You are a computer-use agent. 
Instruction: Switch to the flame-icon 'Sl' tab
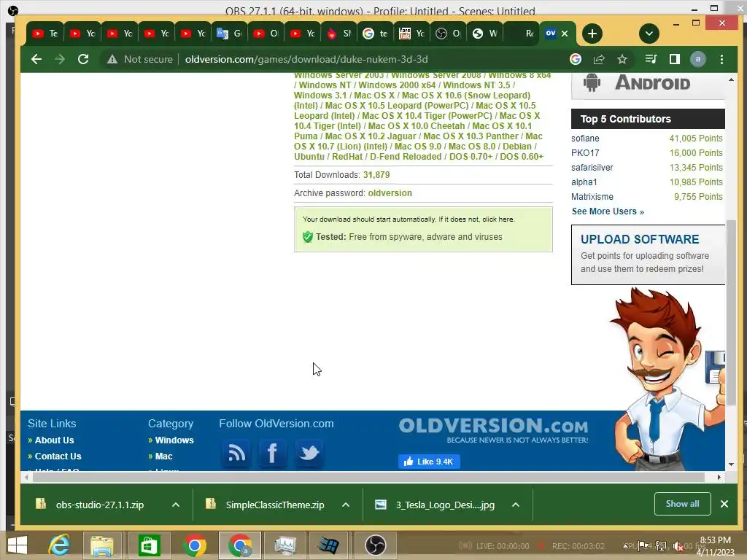pos(340,34)
